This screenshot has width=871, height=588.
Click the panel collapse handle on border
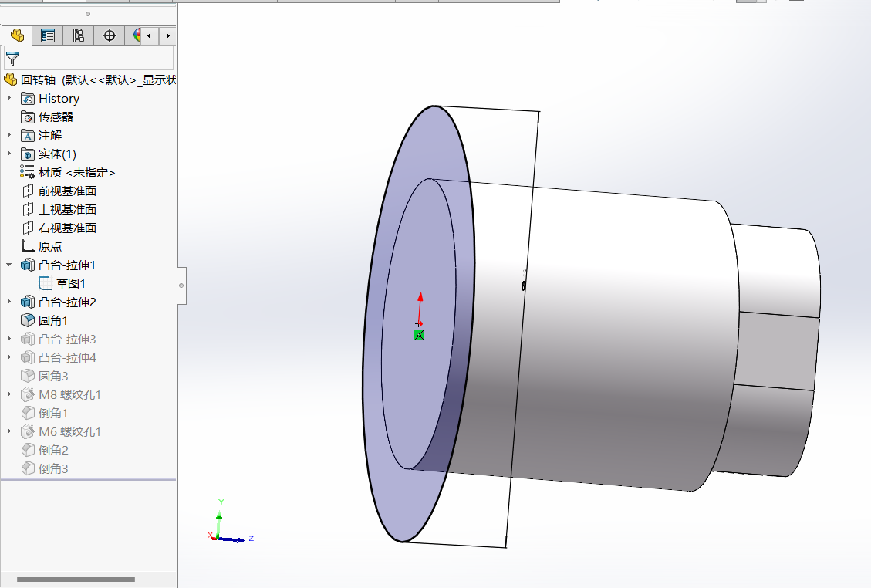[x=181, y=285]
